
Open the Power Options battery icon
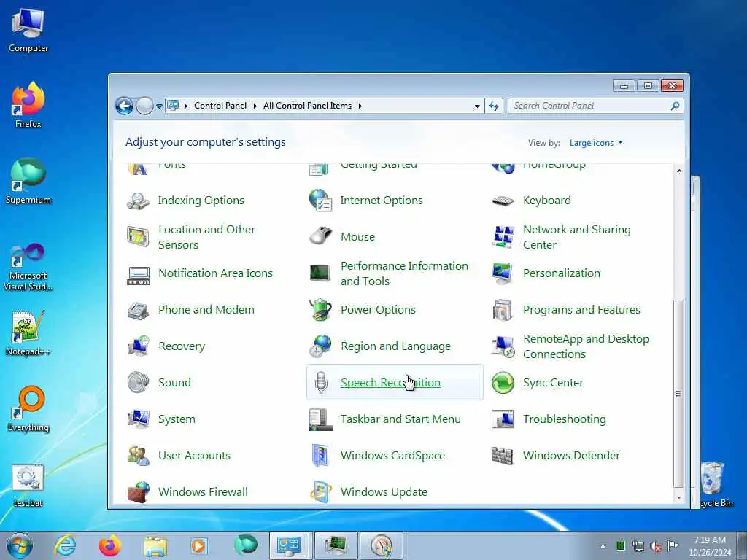tap(321, 310)
